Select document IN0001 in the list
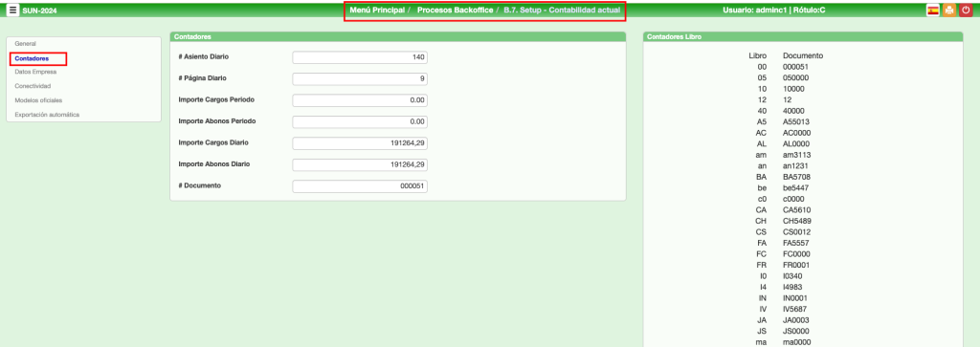This screenshot has height=347, width=980. 795,297
